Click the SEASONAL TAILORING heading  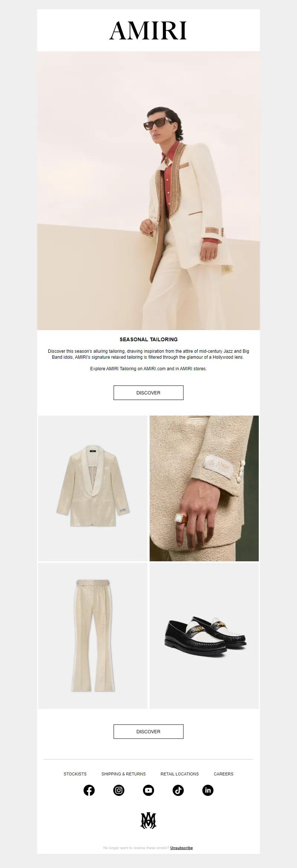point(148,339)
